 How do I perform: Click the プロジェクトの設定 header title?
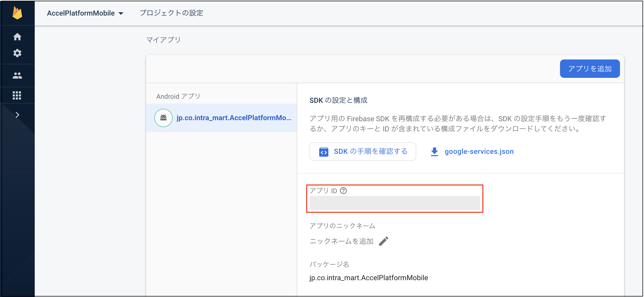[171, 13]
